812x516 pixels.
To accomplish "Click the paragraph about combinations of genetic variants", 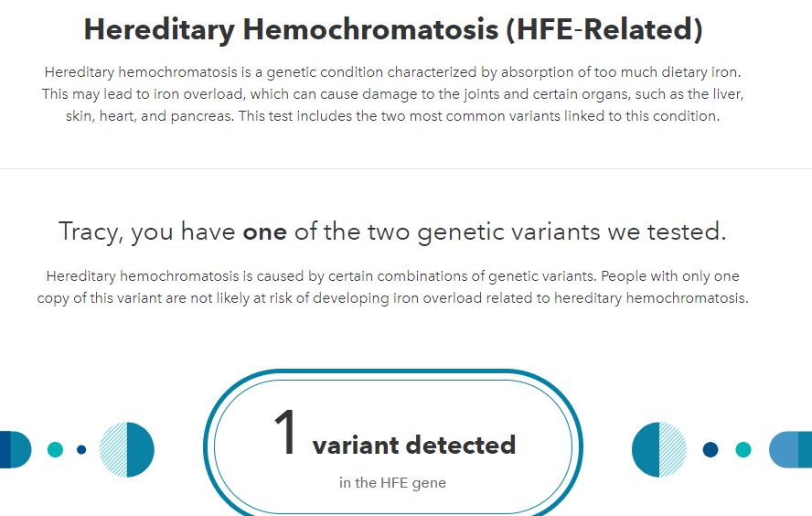I will [393, 287].
